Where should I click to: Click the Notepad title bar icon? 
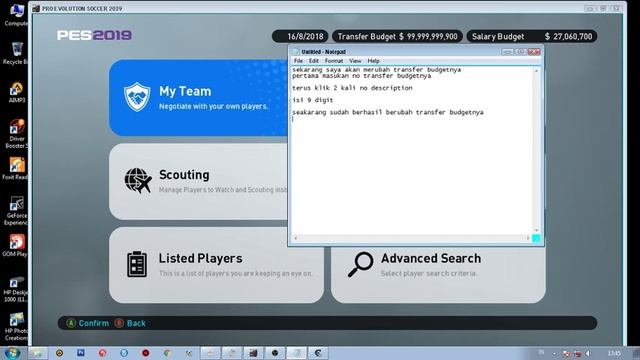click(296, 52)
